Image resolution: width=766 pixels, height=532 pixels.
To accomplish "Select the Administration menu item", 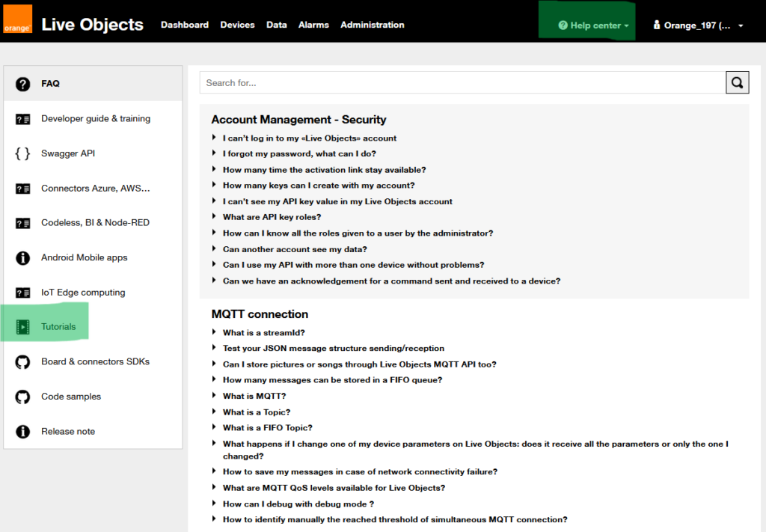I will point(372,25).
